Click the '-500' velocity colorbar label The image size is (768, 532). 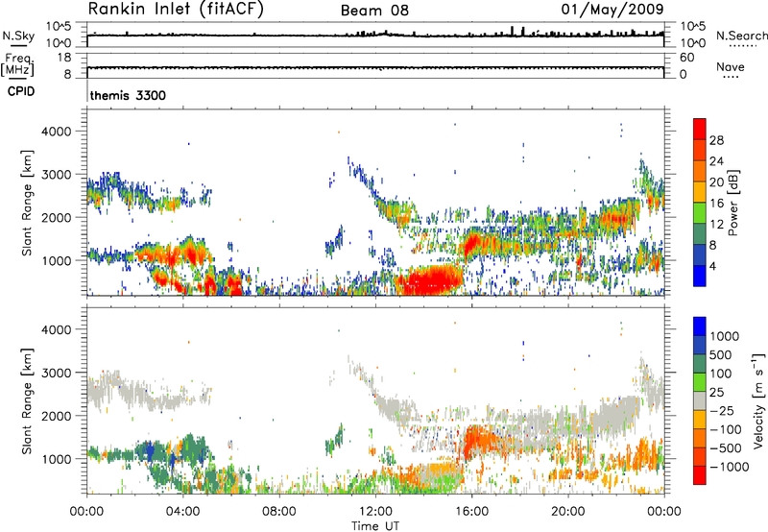[726, 448]
